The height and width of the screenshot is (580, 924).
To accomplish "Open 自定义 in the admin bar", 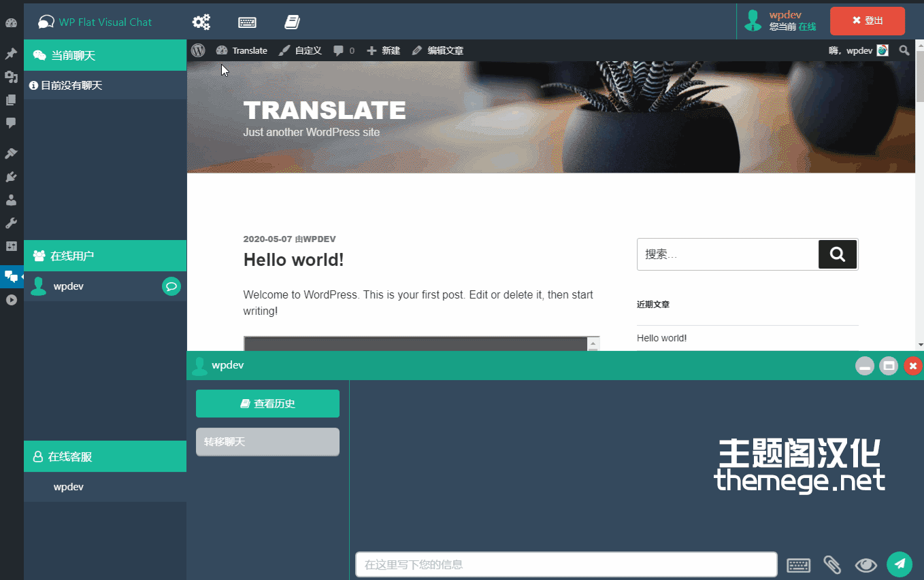I will coord(300,50).
